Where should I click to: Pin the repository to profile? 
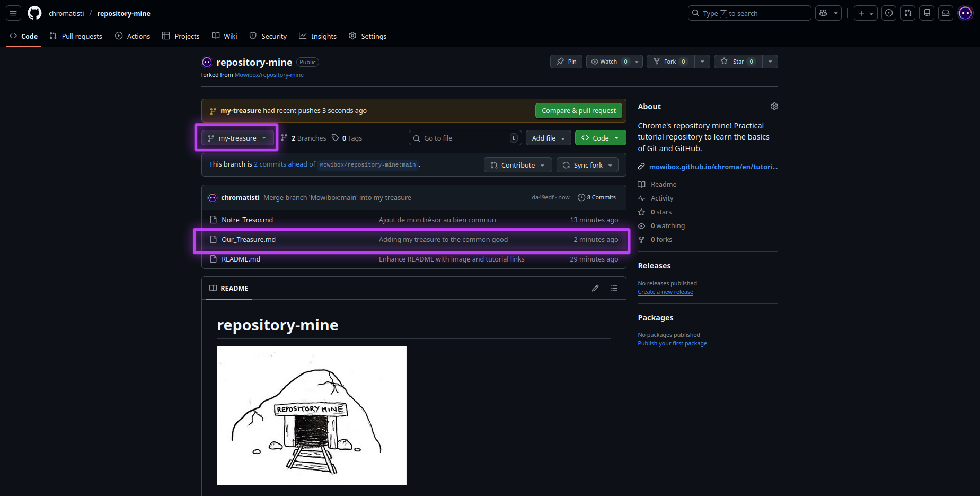coord(566,62)
